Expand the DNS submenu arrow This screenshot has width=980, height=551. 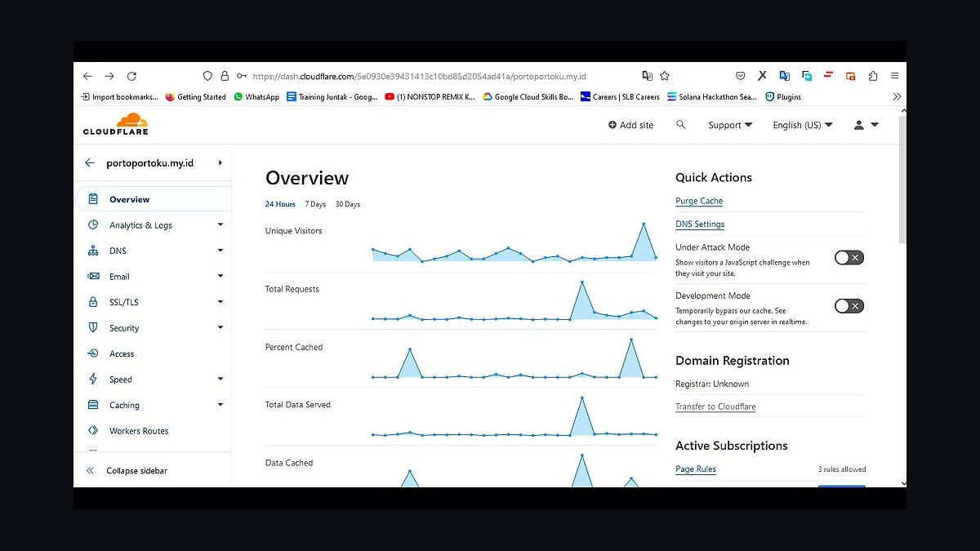tap(220, 251)
